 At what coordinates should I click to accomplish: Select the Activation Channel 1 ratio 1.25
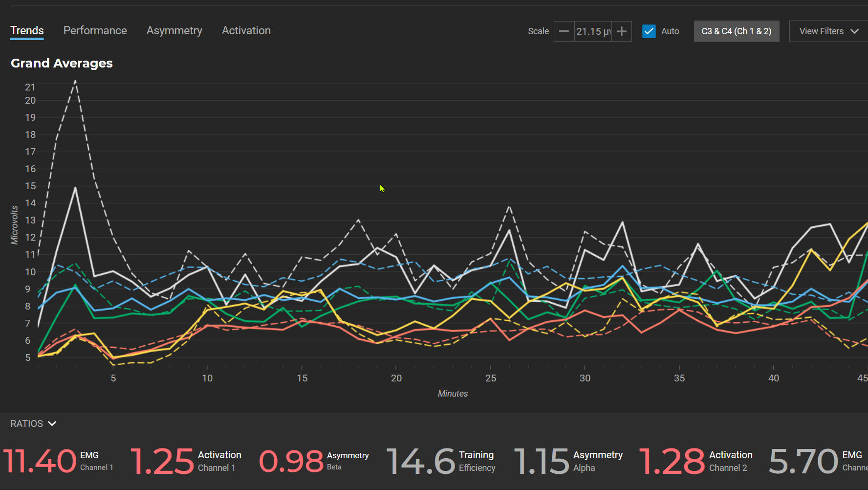pyautogui.click(x=162, y=461)
